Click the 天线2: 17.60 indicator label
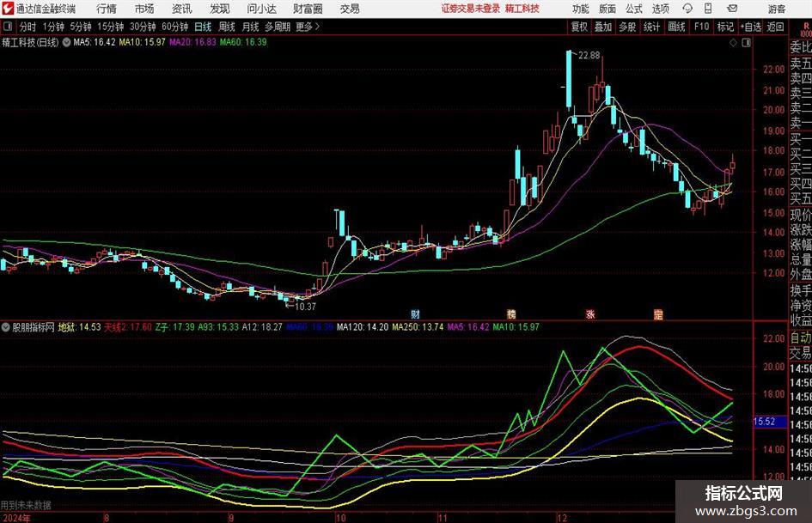812x523 pixels. (128, 327)
